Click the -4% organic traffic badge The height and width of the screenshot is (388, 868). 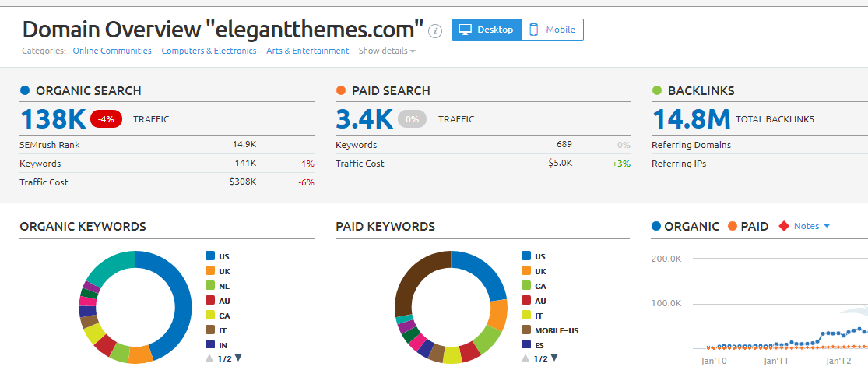point(106,119)
